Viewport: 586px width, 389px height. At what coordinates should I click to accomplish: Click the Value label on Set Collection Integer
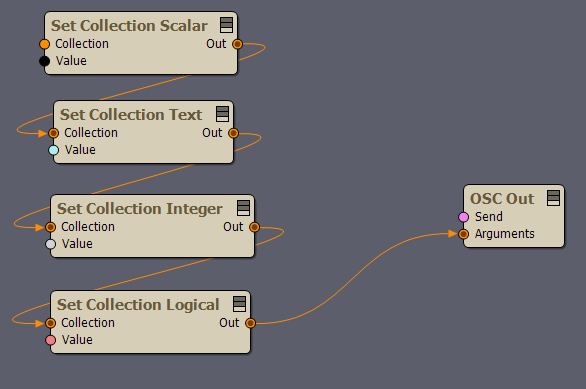coord(77,244)
